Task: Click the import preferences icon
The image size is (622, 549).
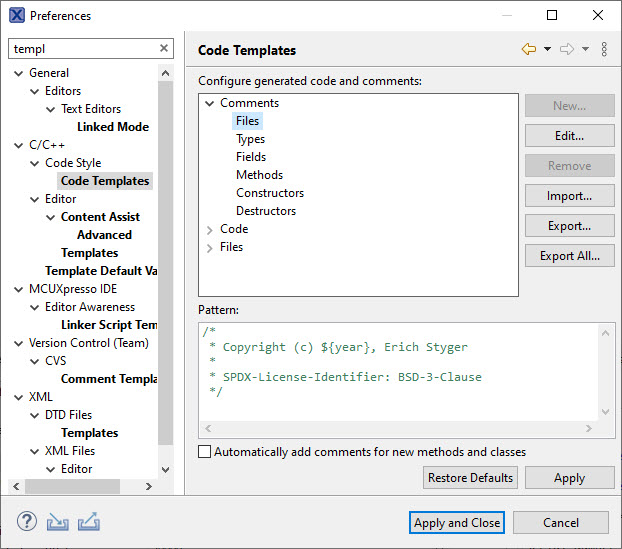Action: tap(58, 521)
